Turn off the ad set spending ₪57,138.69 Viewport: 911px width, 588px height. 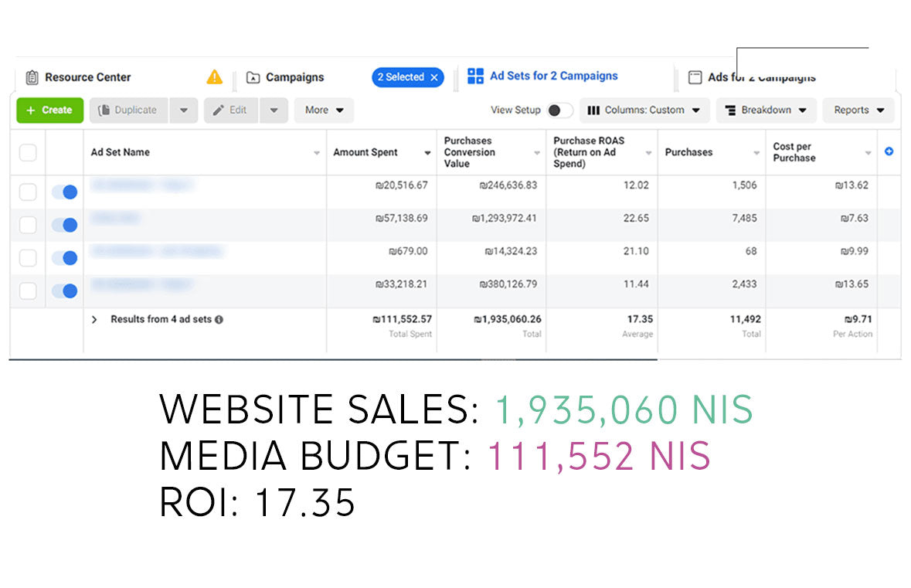pyautogui.click(x=64, y=225)
